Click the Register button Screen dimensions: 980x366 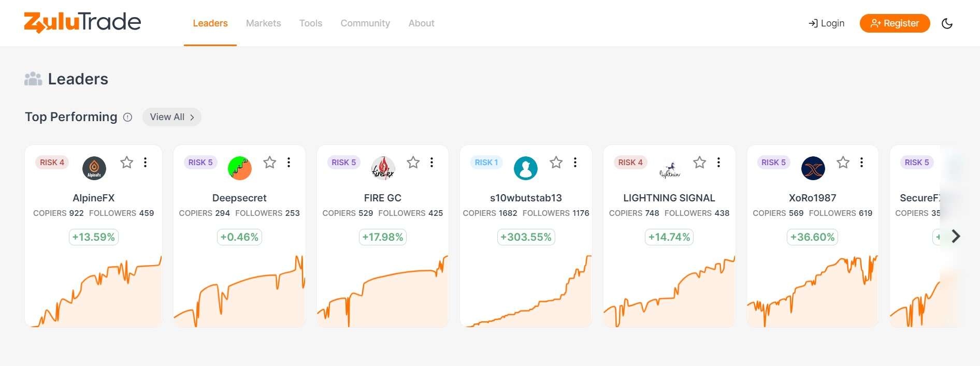895,23
